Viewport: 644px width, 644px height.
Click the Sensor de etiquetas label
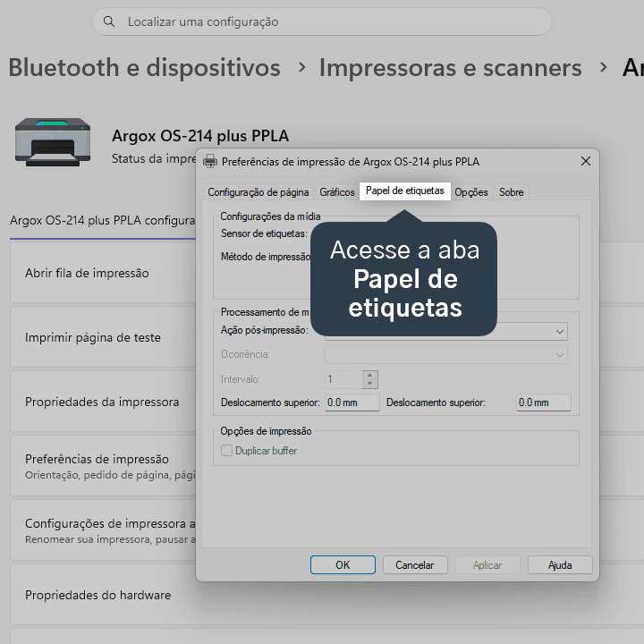(264, 233)
